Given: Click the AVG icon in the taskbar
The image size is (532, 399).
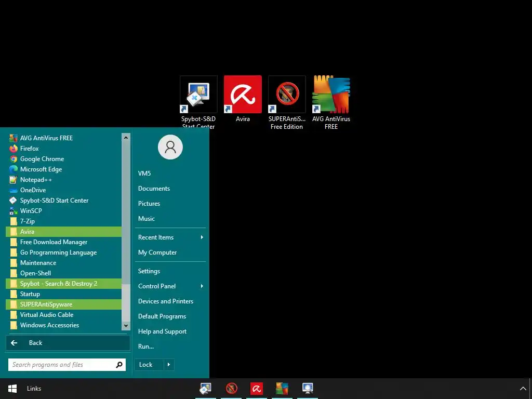Looking at the screenshot, I should click(x=282, y=388).
